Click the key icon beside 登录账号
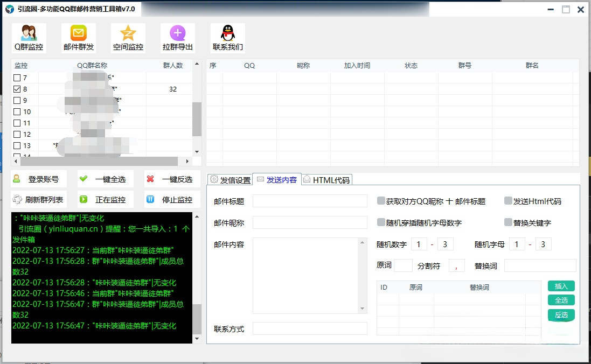 [x=18, y=179]
